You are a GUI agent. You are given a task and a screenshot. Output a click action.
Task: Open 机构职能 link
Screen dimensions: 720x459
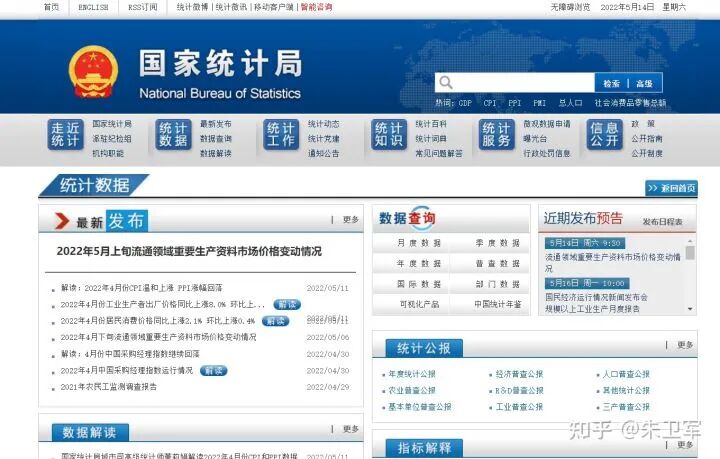click(108, 153)
